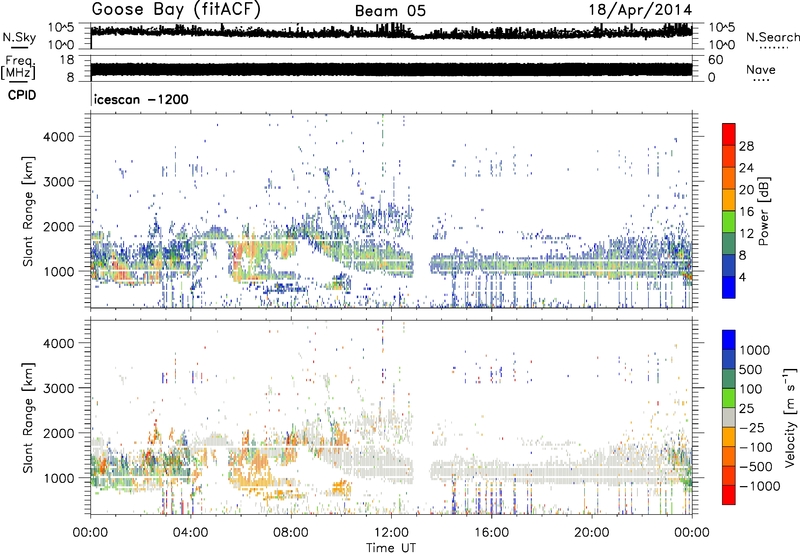Click the "12:00" time axis label
Screen dimensions: 800x554
[391, 533]
